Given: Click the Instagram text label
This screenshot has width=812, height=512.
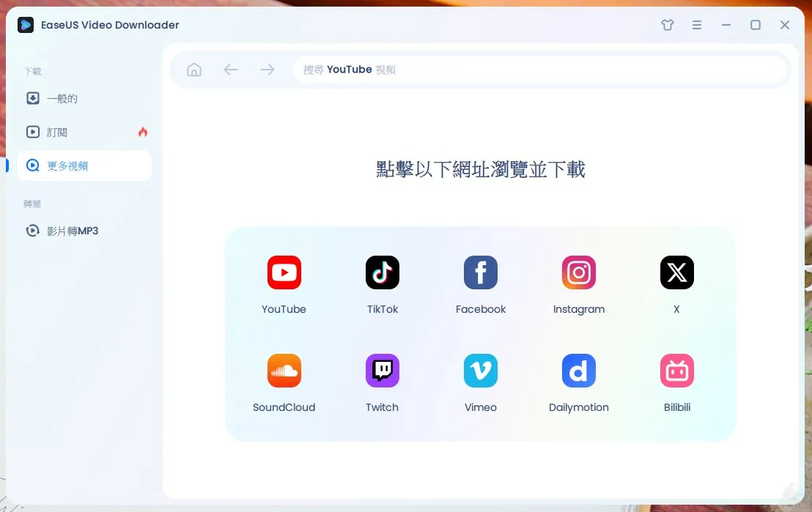Looking at the screenshot, I should point(579,310).
